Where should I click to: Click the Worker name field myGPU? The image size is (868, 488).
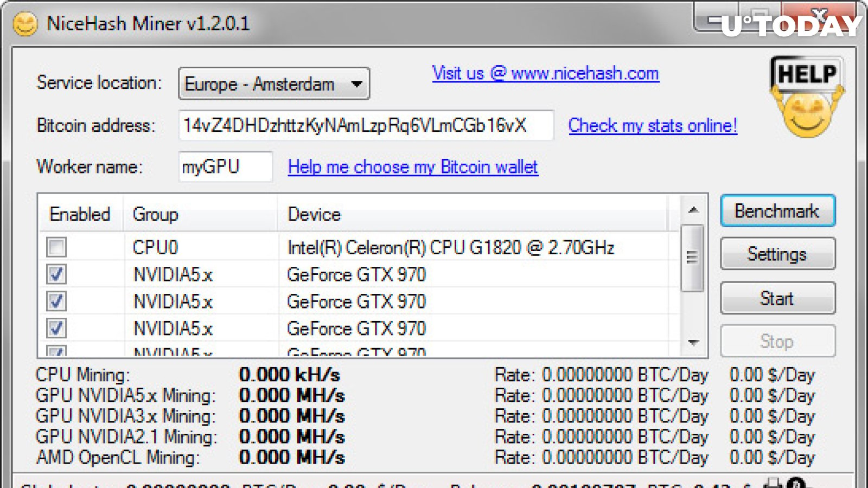point(226,166)
